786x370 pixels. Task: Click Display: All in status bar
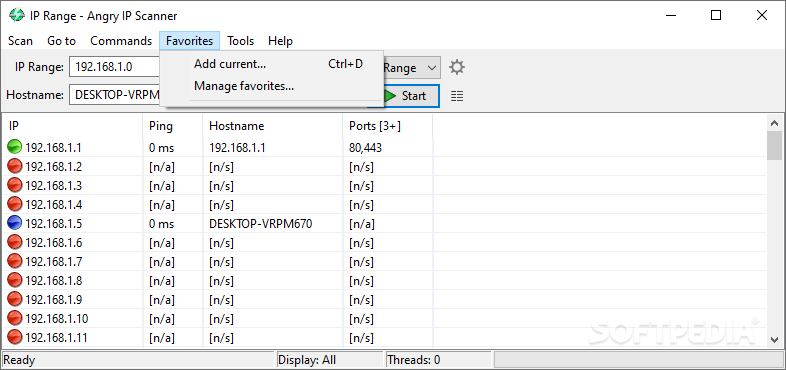307,360
